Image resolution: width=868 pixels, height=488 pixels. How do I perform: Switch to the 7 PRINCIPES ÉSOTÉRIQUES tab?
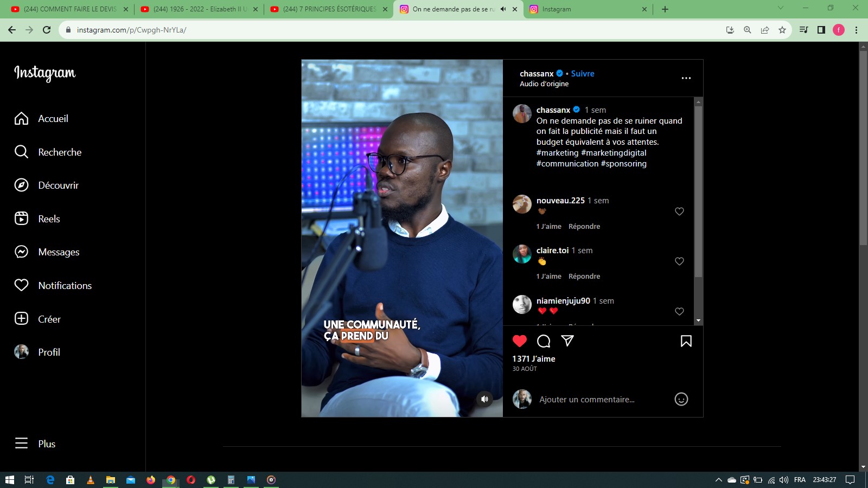(x=329, y=9)
